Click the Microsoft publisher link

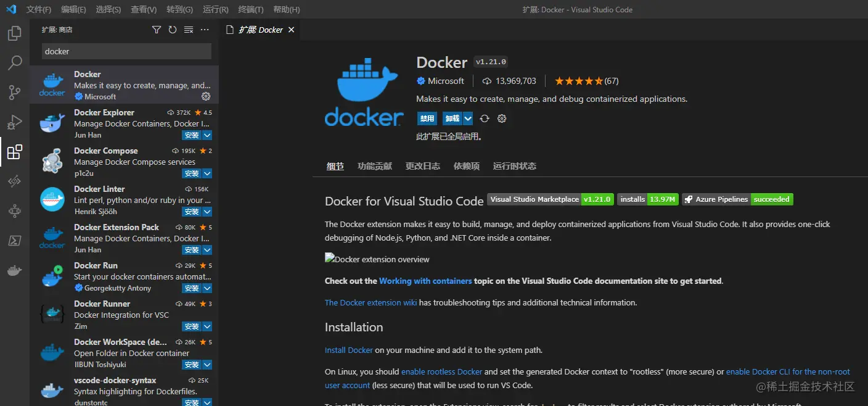point(446,81)
